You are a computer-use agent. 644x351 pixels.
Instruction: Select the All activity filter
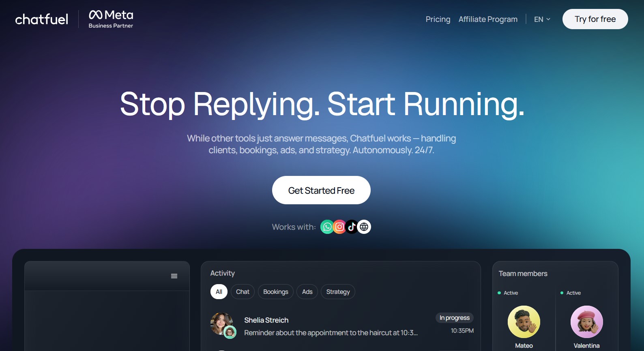[x=219, y=292]
